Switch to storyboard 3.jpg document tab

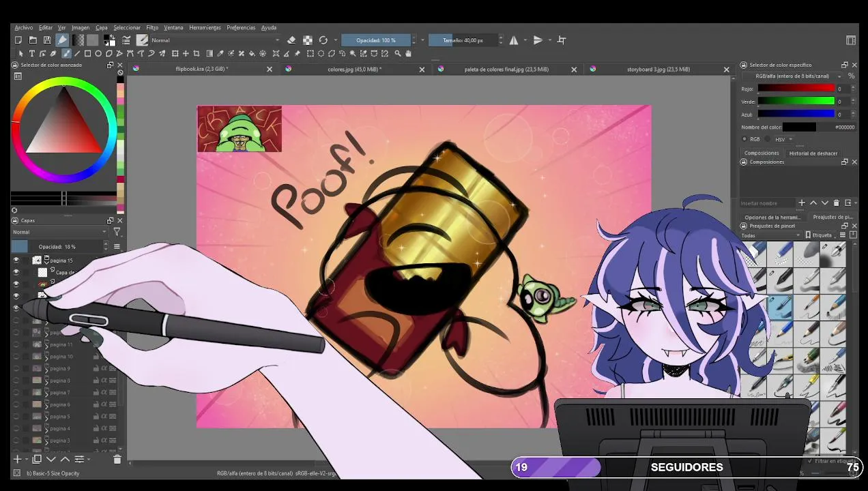(658, 69)
